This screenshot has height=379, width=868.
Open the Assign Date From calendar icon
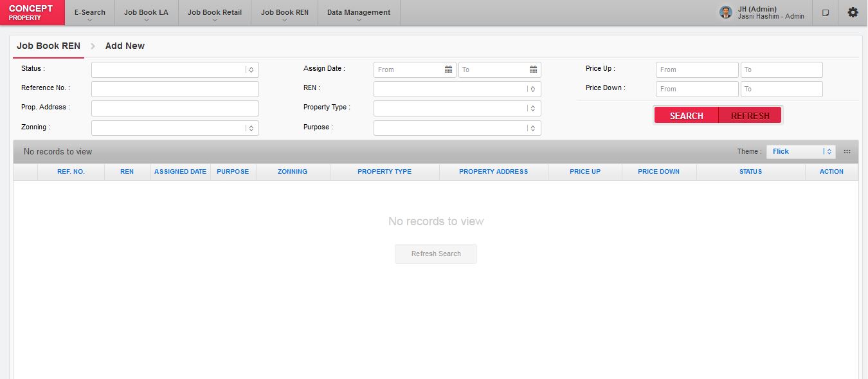pos(448,69)
